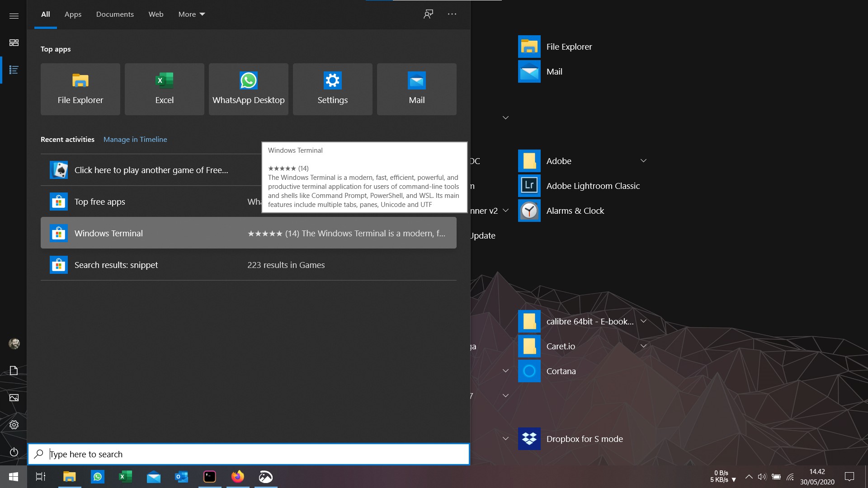Open the clock and date flyout
The width and height of the screenshot is (868, 488).
point(817,477)
